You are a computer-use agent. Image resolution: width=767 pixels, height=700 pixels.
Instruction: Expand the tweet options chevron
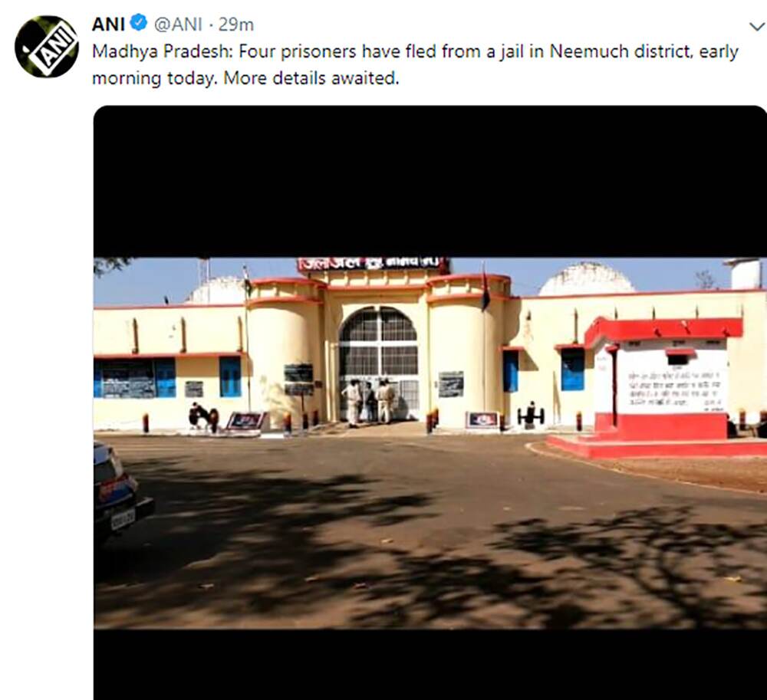(757, 26)
